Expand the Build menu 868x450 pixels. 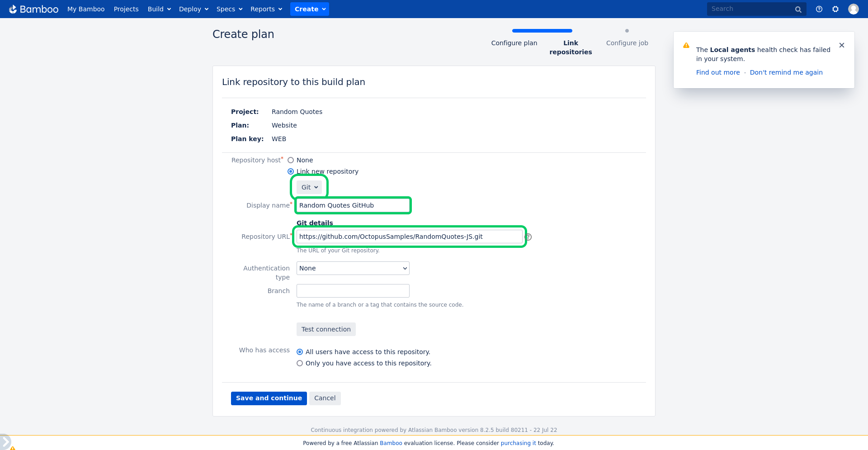(x=159, y=9)
